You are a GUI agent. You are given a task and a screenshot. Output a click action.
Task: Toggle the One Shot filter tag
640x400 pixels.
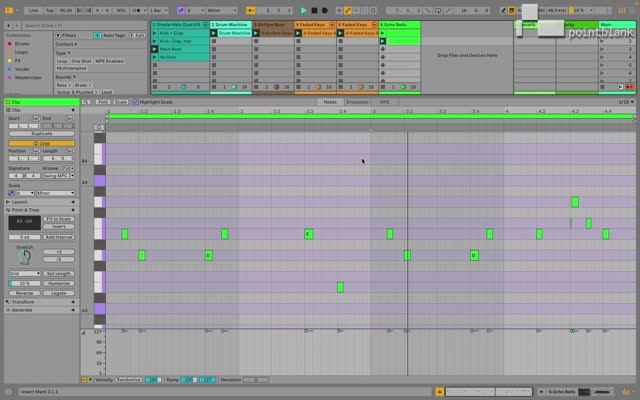pos(81,61)
